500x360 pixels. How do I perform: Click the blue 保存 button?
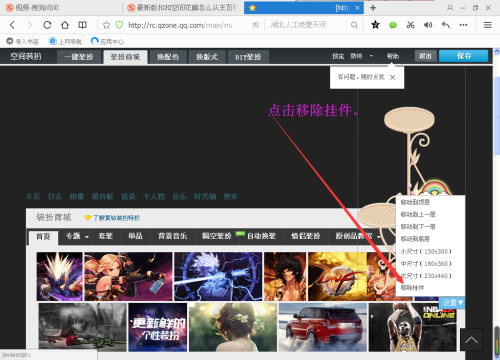[464, 56]
